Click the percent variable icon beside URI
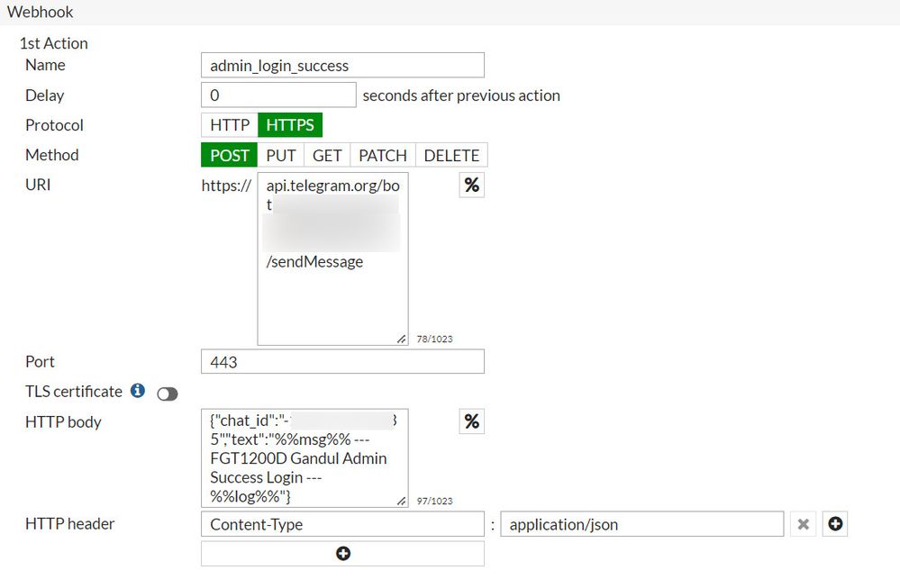Image resolution: width=900 pixels, height=588 pixels. coord(471,185)
